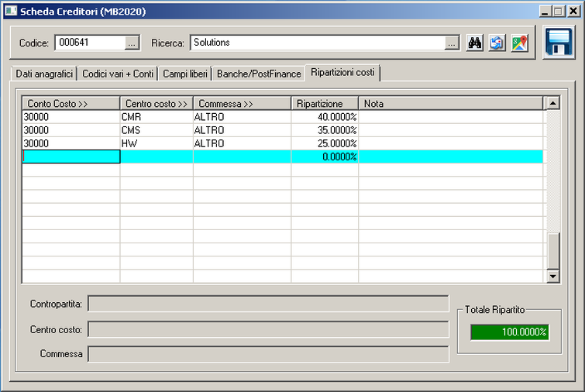The image size is (585, 392).
Task: Expand the Conto Costo >> column header
Action: coord(71,103)
